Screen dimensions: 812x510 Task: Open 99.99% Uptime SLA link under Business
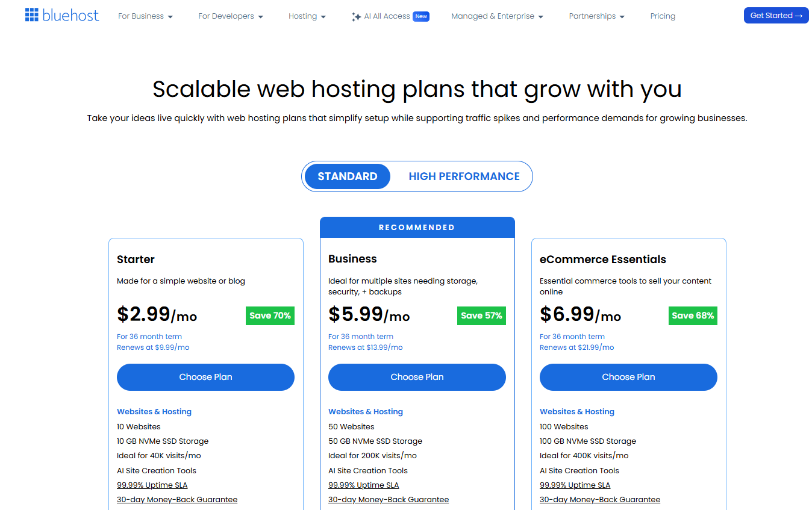tap(364, 485)
